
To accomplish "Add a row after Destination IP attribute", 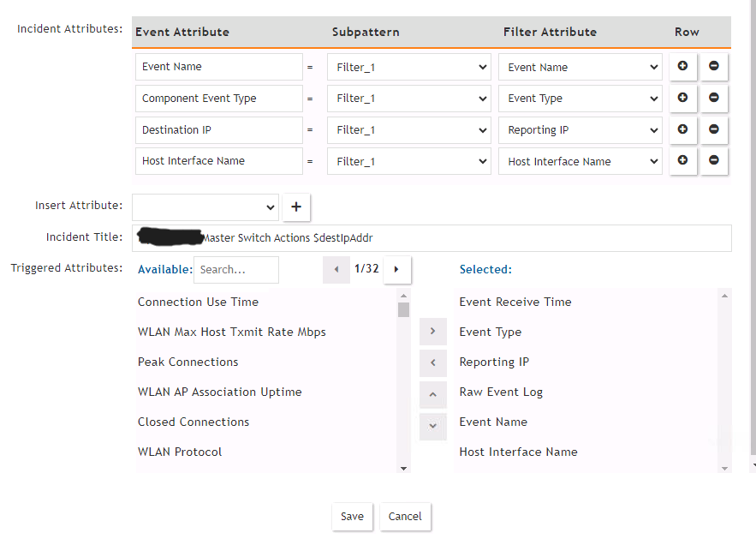I will 682,130.
